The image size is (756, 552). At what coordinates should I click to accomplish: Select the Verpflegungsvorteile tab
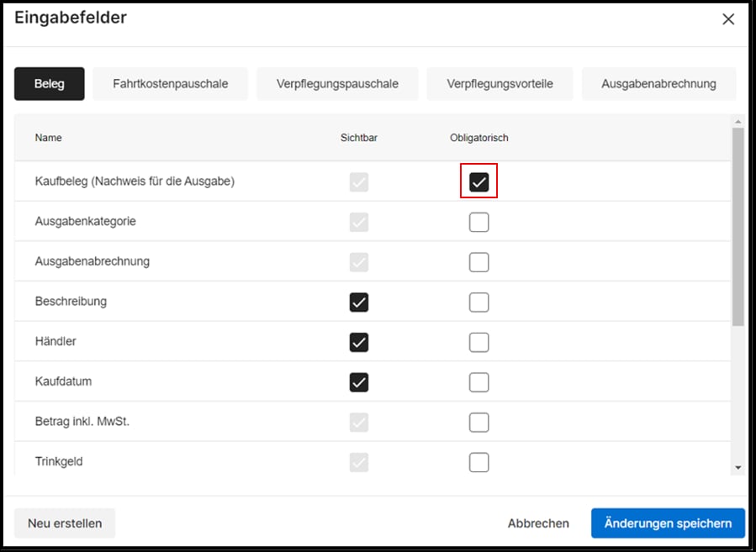[x=500, y=84]
